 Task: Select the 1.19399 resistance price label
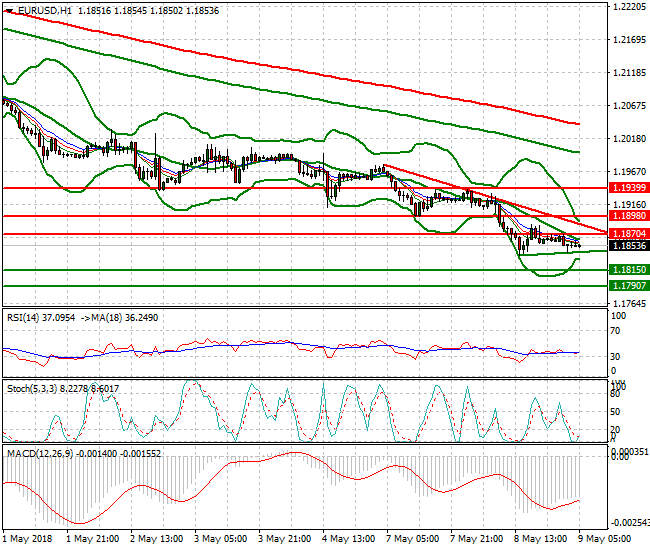(629, 187)
